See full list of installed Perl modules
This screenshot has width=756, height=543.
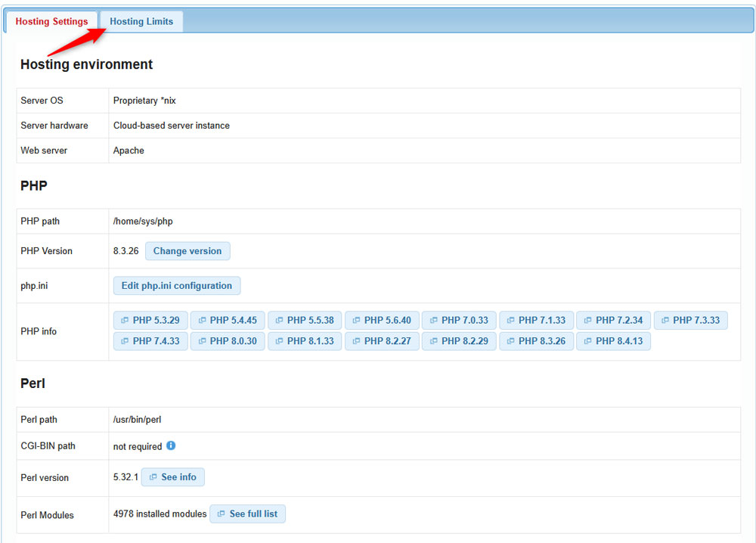[247, 514]
